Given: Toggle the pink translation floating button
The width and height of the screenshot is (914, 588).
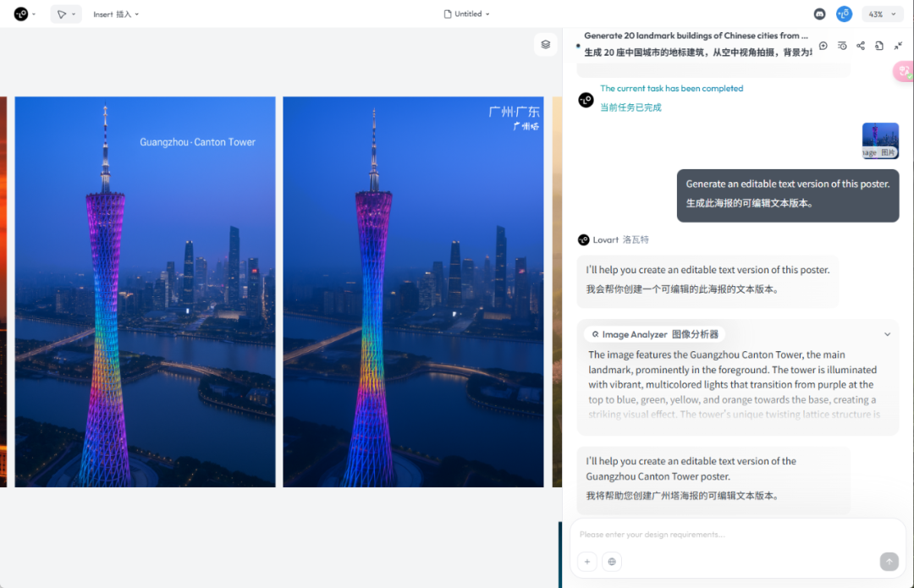Looking at the screenshot, I should click(904, 71).
